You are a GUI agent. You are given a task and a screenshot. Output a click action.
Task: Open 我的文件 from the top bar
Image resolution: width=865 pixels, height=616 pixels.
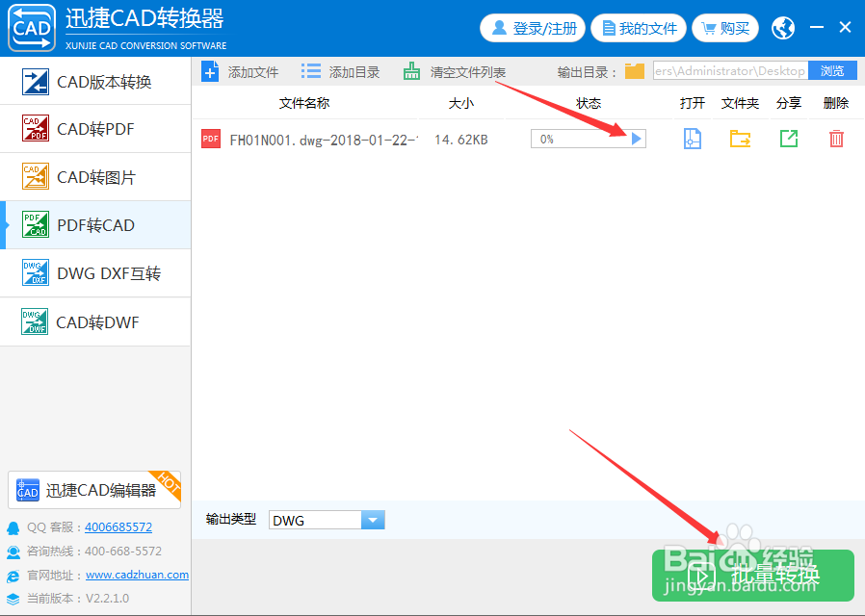[x=638, y=27]
